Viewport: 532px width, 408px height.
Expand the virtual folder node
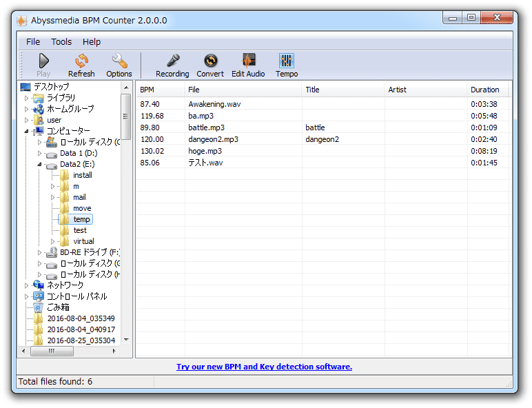click(x=52, y=241)
